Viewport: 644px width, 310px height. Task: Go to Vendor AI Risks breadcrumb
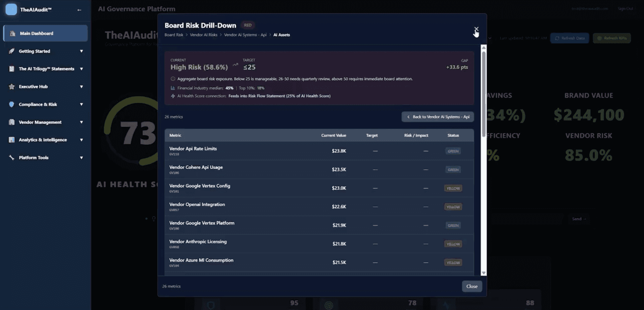(x=203, y=35)
